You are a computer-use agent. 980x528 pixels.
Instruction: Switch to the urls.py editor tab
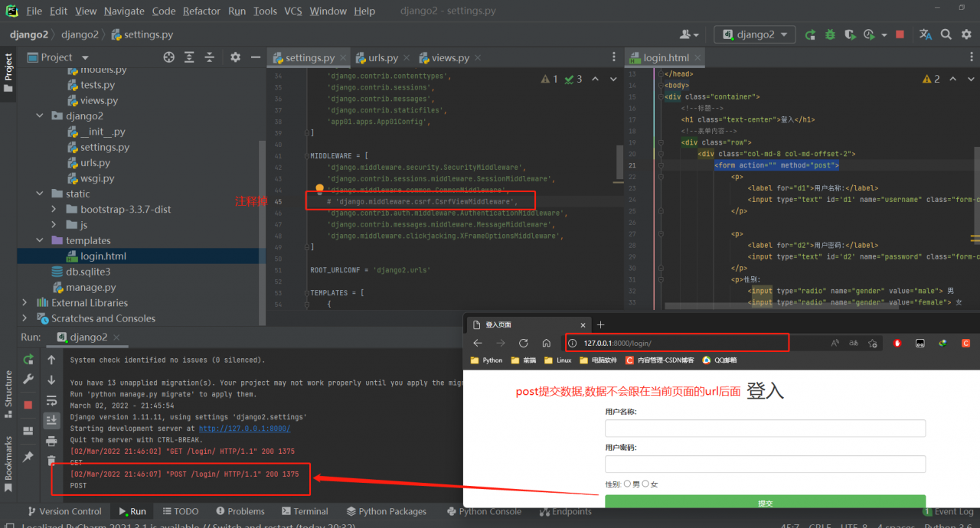tap(383, 57)
